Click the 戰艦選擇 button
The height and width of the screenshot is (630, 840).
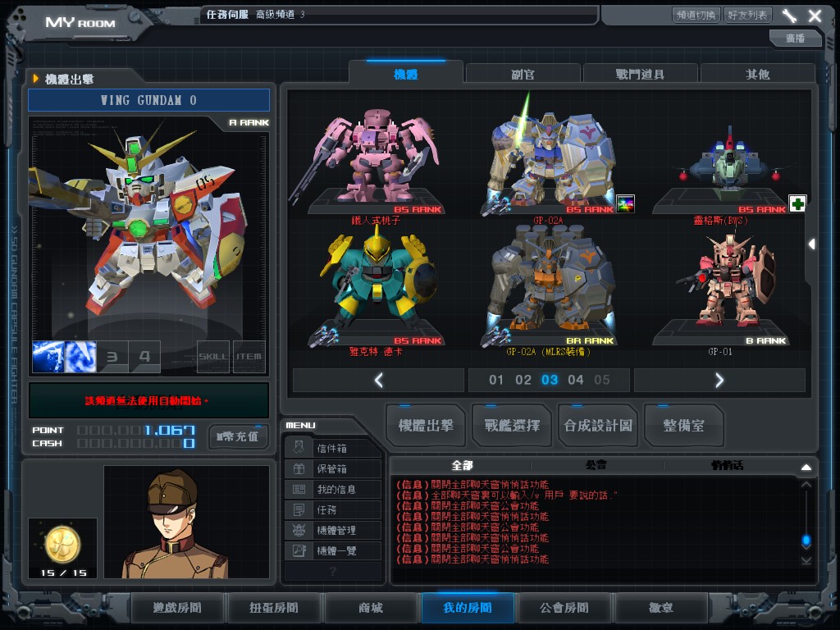point(512,426)
